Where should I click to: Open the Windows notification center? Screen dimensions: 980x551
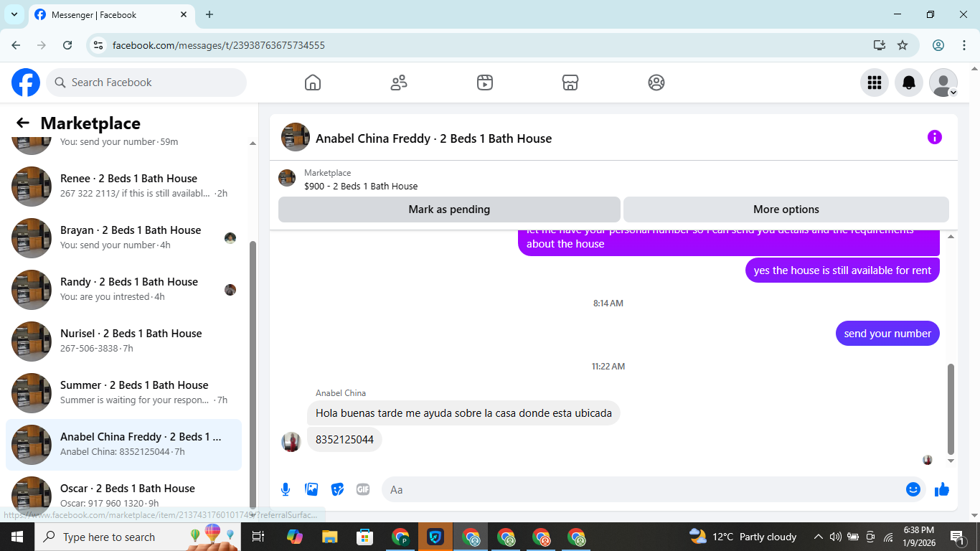958,537
